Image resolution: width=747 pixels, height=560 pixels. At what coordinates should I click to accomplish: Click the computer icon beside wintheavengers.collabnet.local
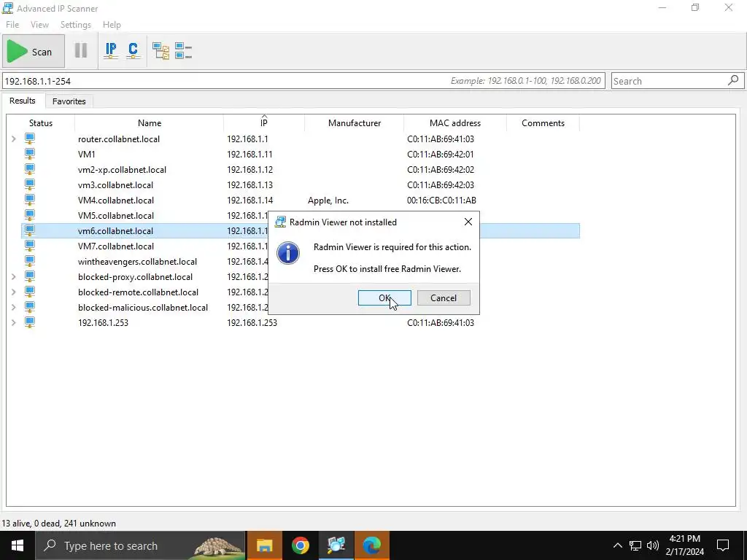29,261
